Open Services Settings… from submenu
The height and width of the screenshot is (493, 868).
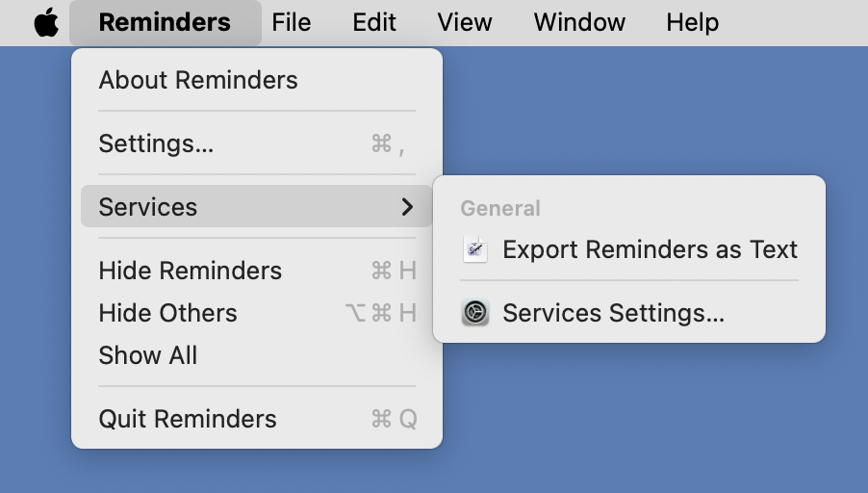[613, 313]
